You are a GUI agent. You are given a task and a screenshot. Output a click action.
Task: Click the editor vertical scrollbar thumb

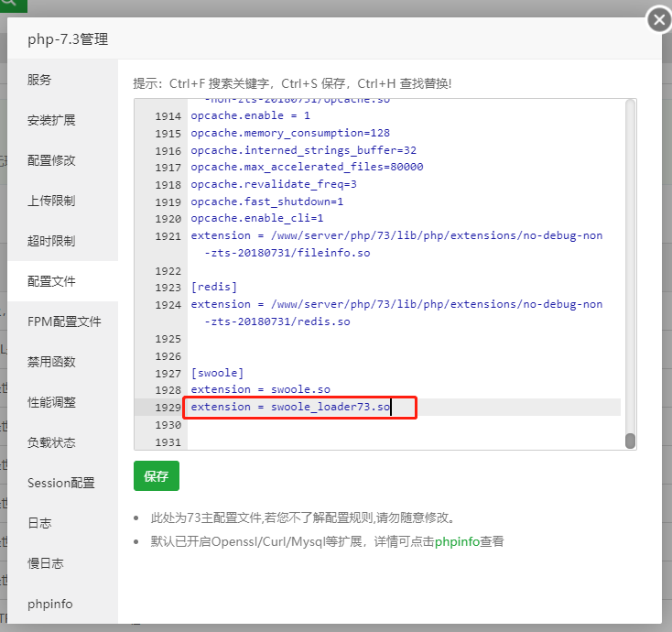(x=630, y=441)
